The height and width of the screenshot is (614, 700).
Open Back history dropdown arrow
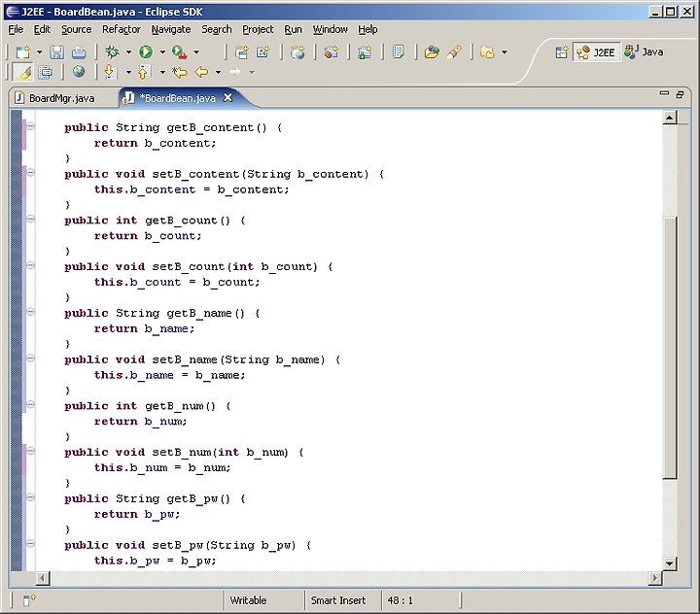(x=219, y=72)
